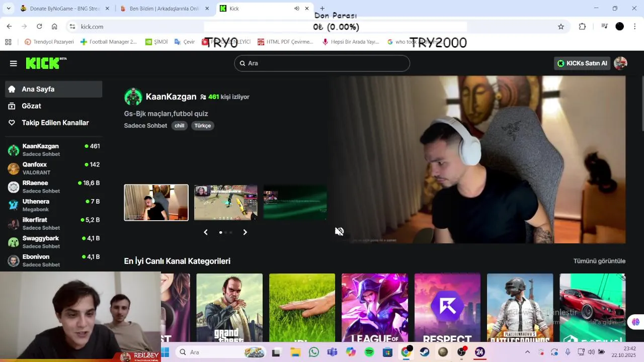644x362 pixels.
Task: Switch to the Donate ByNoGame tab
Action: pos(64,9)
